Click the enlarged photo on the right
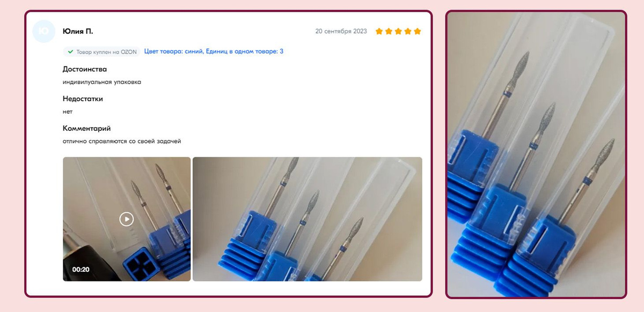The image size is (644, 312). tap(536, 154)
